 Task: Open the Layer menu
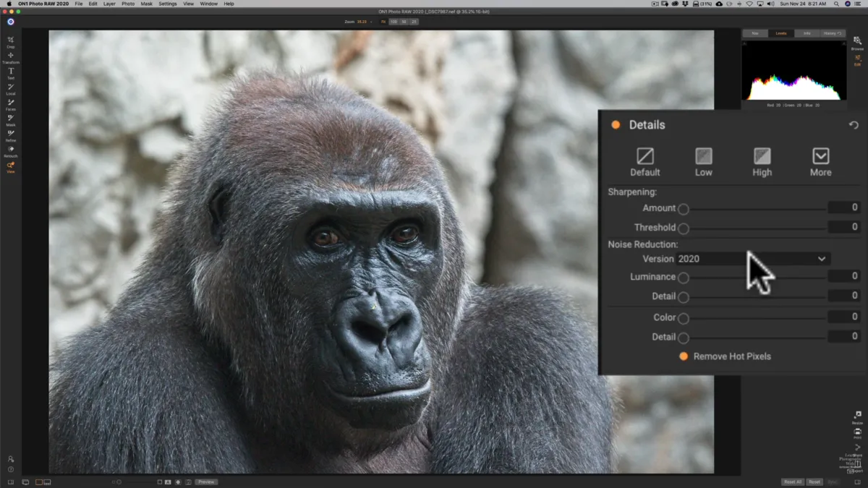coord(109,4)
